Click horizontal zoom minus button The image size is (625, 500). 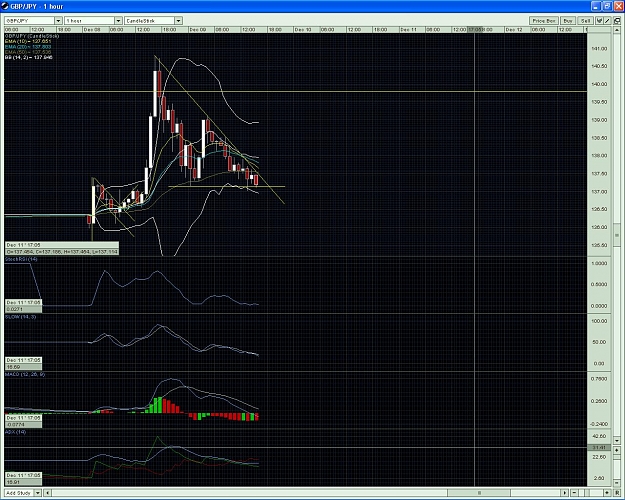574,493
